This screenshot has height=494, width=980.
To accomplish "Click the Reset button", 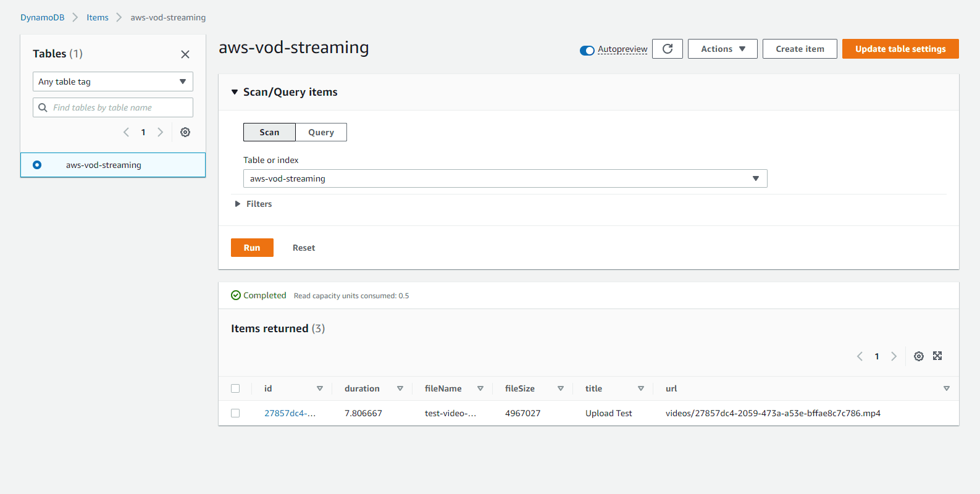I will coord(304,248).
